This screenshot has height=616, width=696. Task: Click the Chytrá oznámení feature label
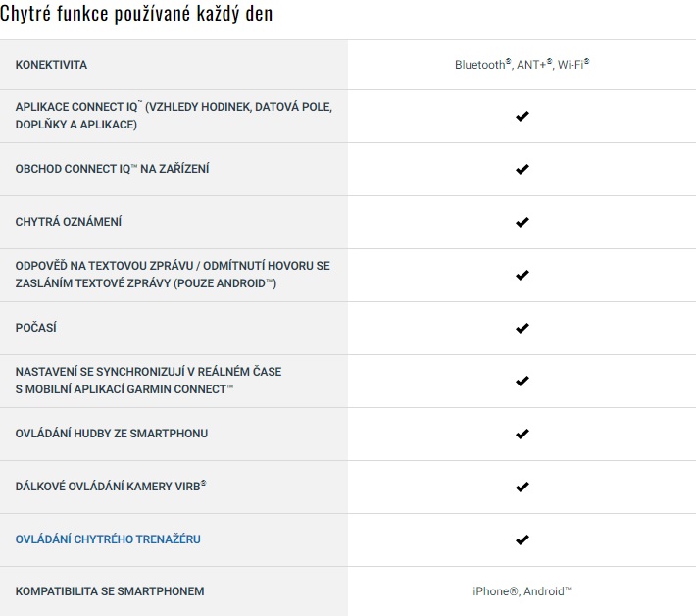click(x=69, y=222)
